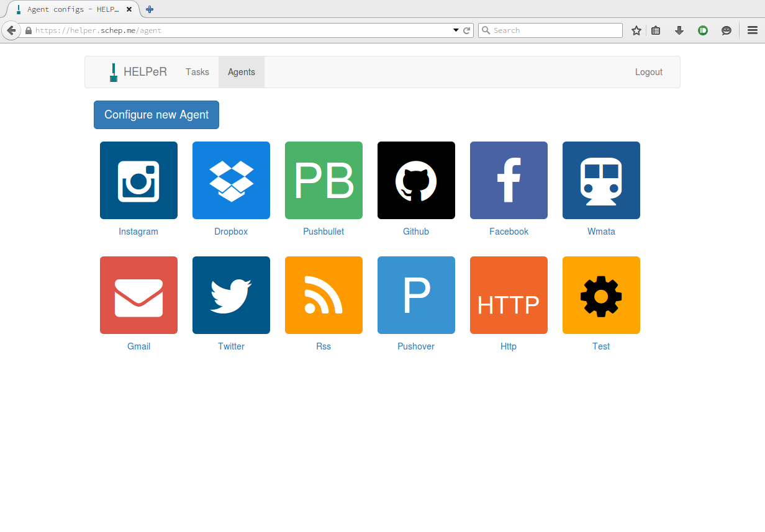Screen dimensions: 765x532
Task: Open the Wmata train icon
Action: 601,181
